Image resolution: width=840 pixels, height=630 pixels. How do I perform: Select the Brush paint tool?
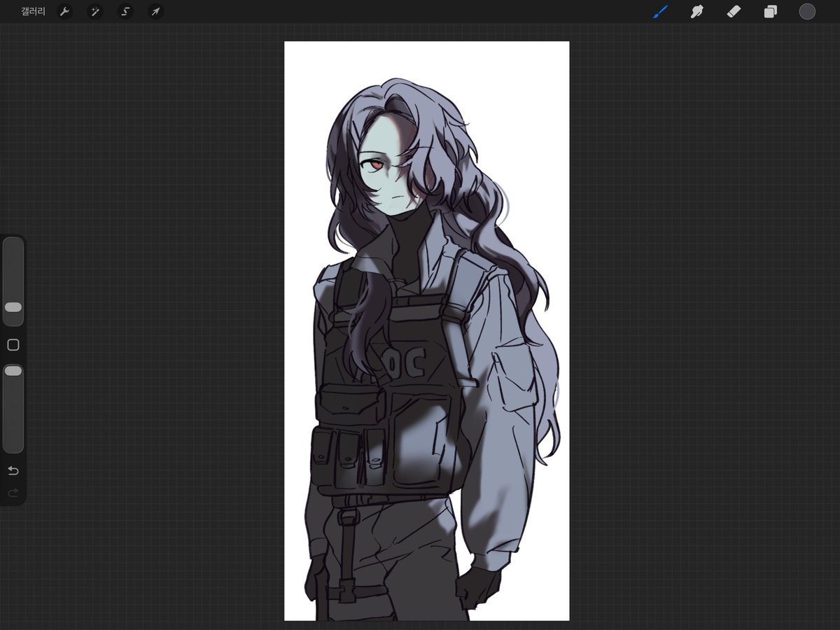660,11
